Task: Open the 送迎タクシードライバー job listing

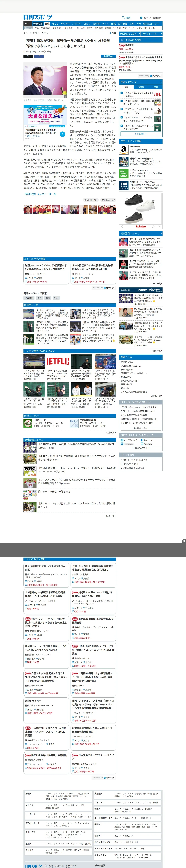Action: pos(46,273)
